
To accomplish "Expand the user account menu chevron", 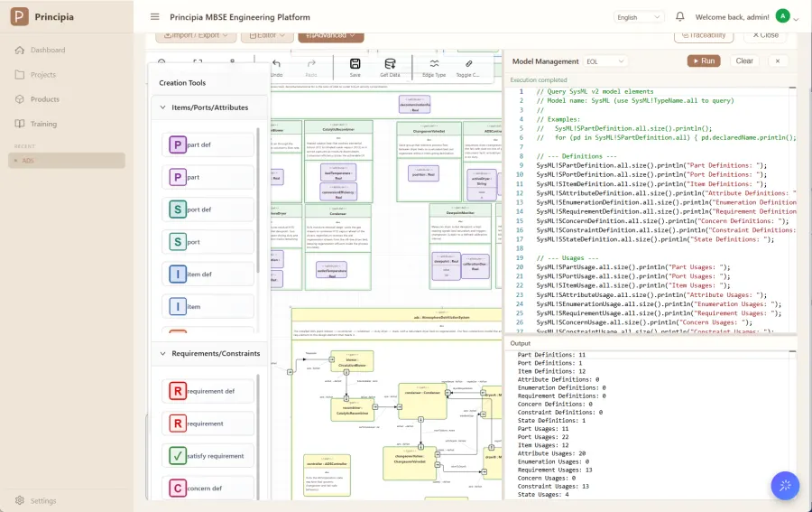I will [x=796, y=19].
